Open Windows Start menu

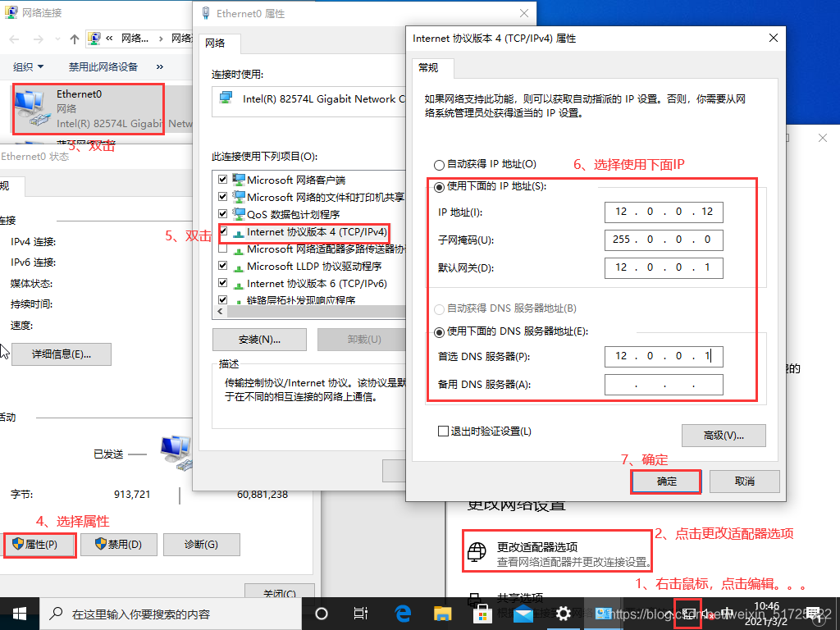pyautogui.click(x=20, y=614)
